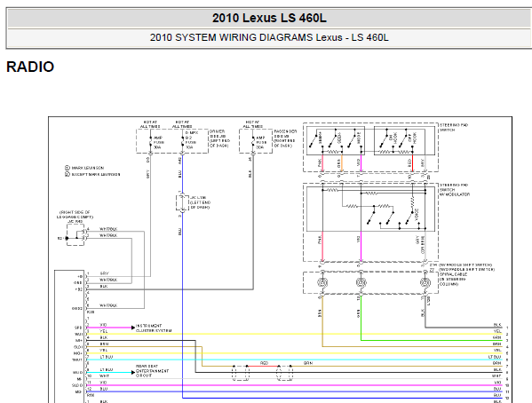Click '(RIGHT SIDE OF LUGGAGE COMPT)' location note

(75, 215)
